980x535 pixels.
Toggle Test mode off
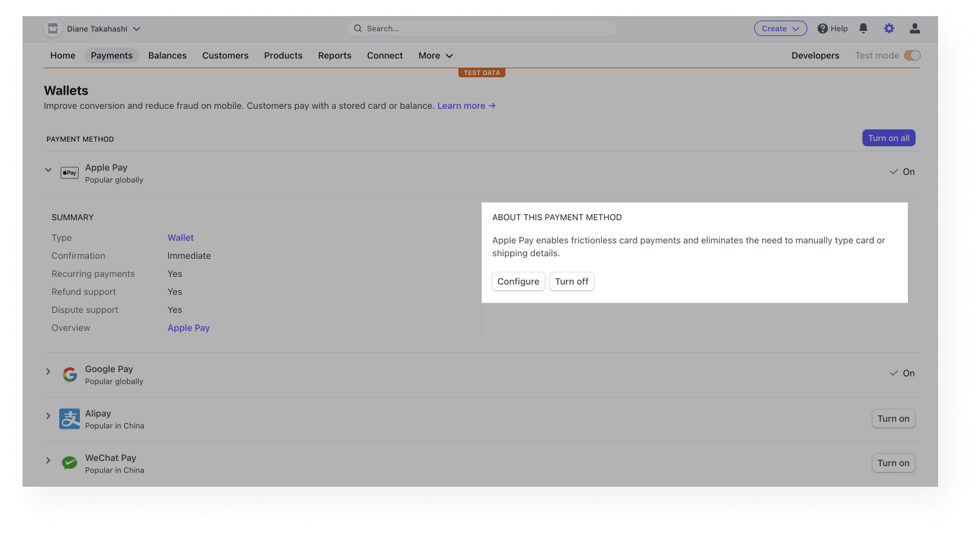point(913,55)
